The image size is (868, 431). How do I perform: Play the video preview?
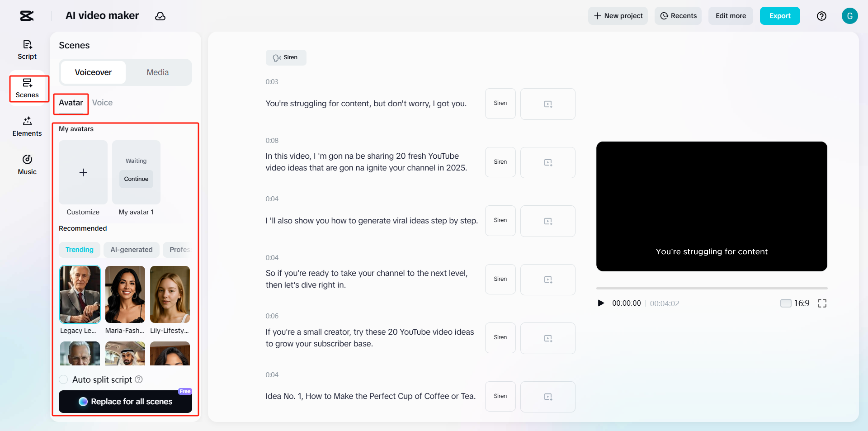click(601, 303)
